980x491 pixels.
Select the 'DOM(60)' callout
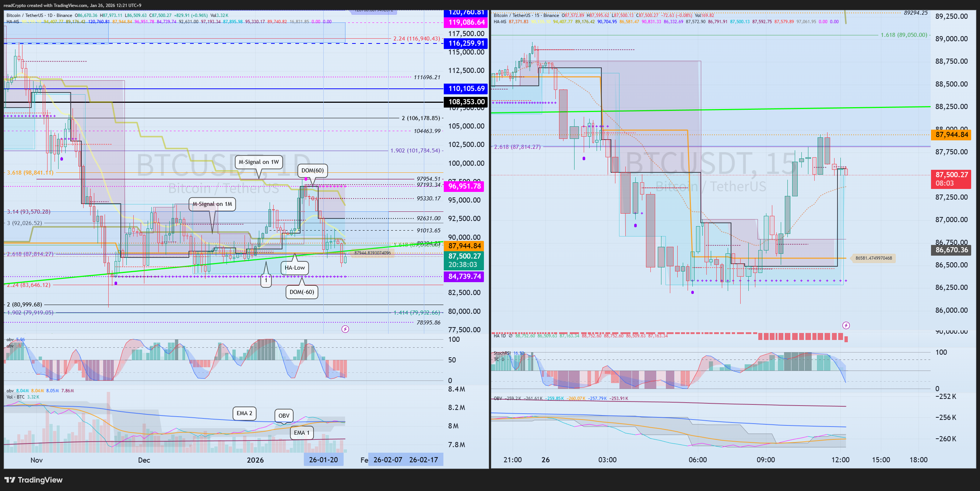pyautogui.click(x=312, y=170)
